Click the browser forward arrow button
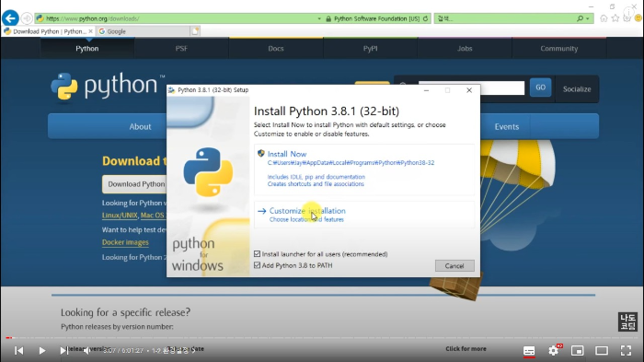The image size is (644, 362). coord(27,18)
